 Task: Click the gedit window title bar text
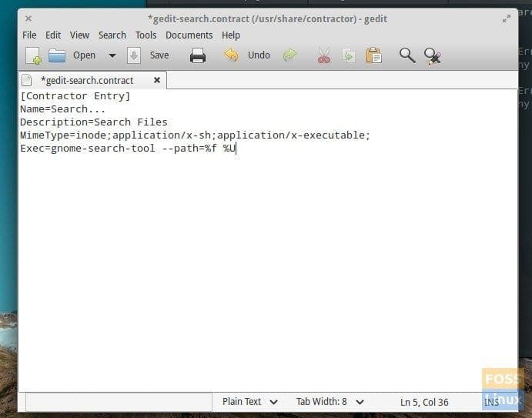point(267,19)
